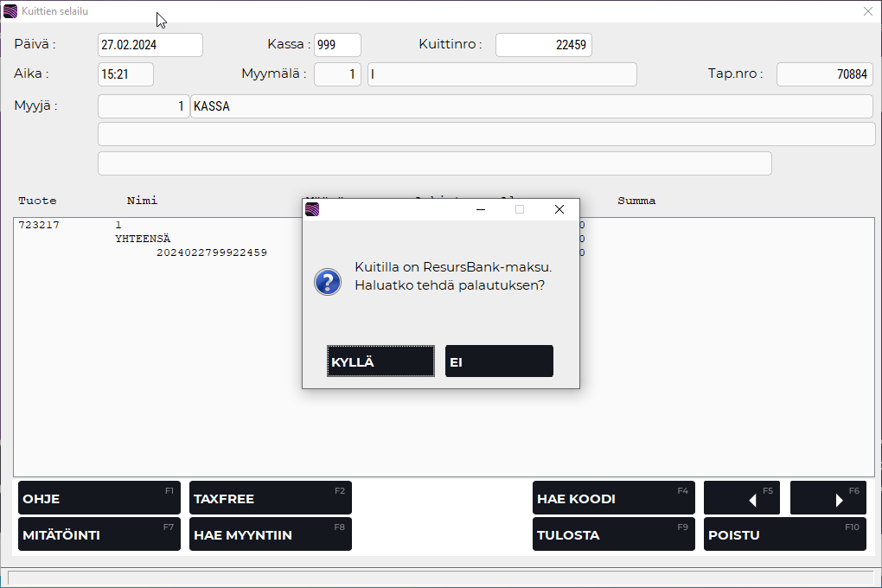Viewport: 882px width, 588px height.
Task: Click the left arrow F5 button
Action: [742, 498]
